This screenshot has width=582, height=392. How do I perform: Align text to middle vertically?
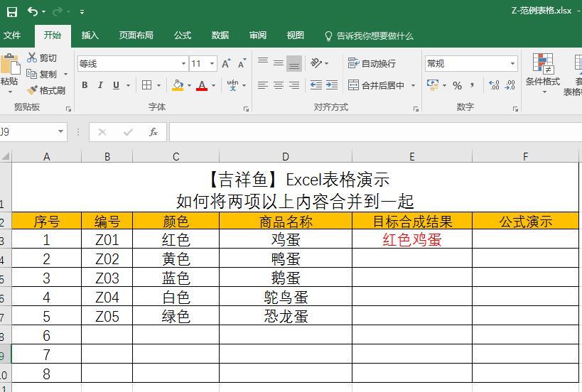coord(279,62)
